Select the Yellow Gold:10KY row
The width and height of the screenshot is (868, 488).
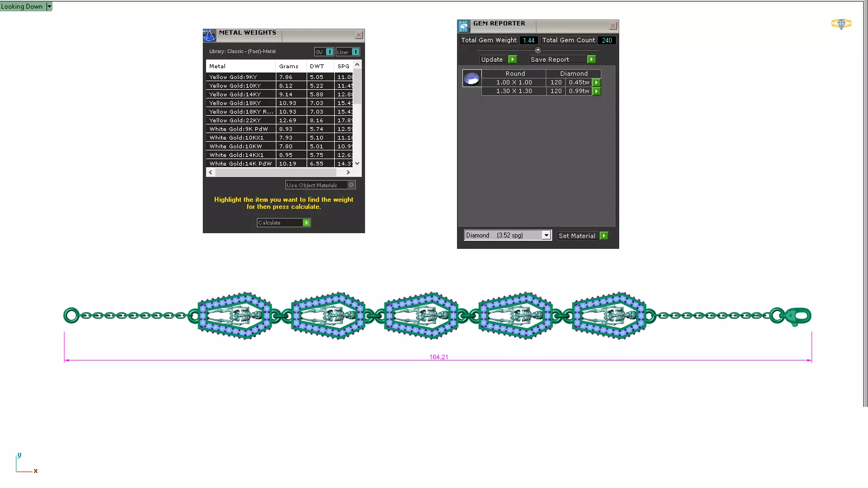280,86
